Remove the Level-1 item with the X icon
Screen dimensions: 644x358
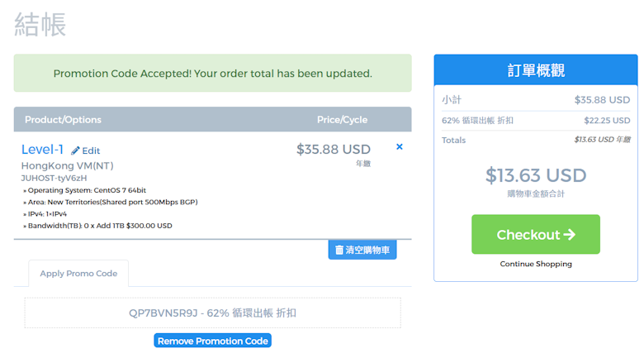pyautogui.click(x=400, y=147)
